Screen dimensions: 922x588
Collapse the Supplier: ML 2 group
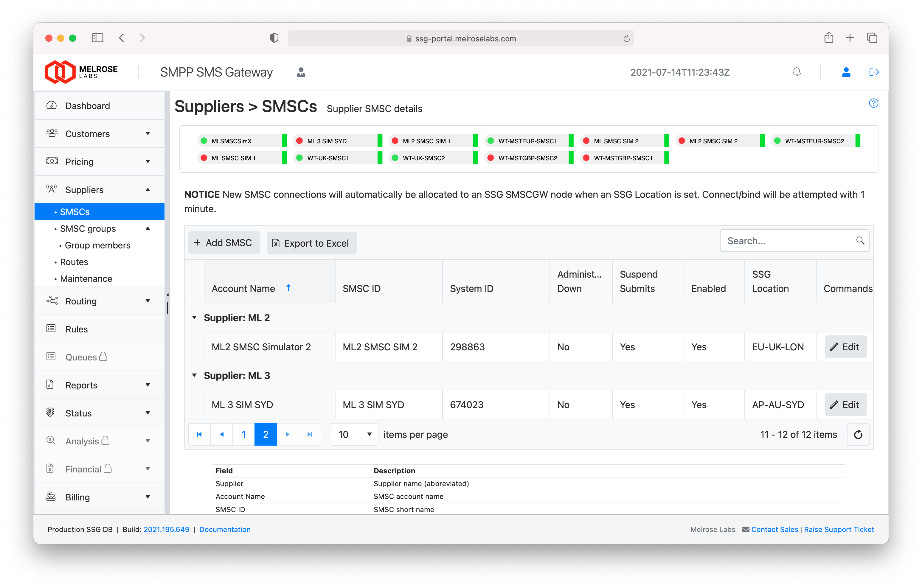click(x=194, y=317)
